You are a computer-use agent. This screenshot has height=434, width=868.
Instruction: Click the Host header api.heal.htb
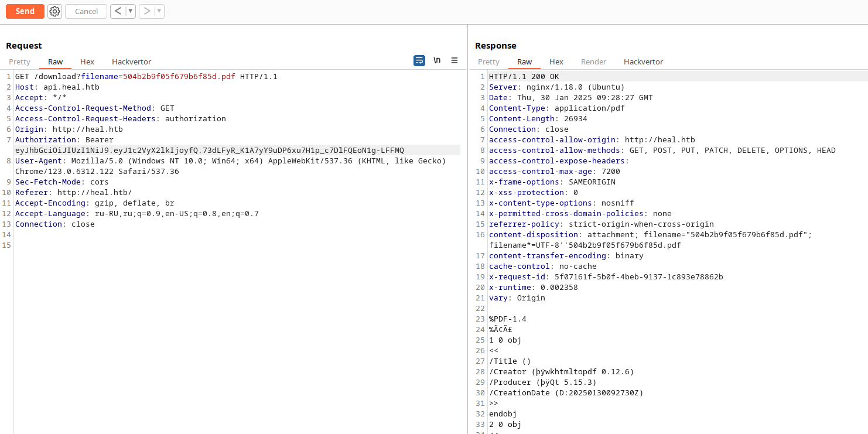[x=57, y=87]
